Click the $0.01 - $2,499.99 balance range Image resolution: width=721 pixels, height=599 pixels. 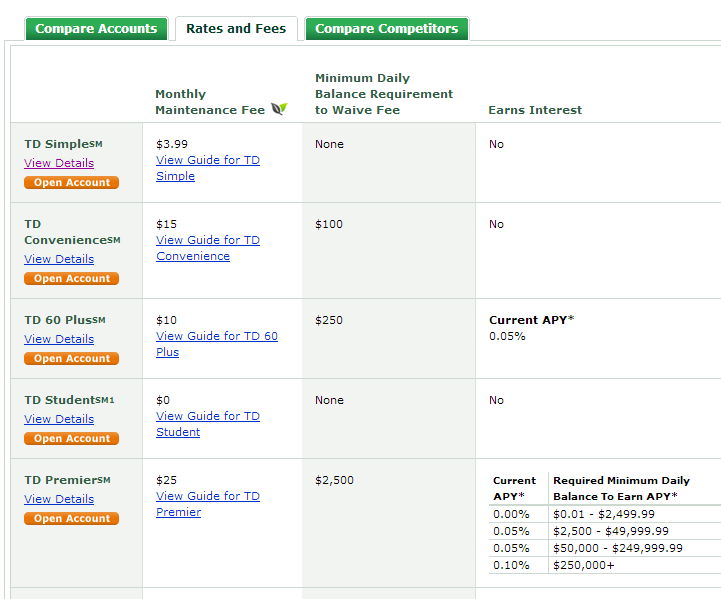pos(604,514)
